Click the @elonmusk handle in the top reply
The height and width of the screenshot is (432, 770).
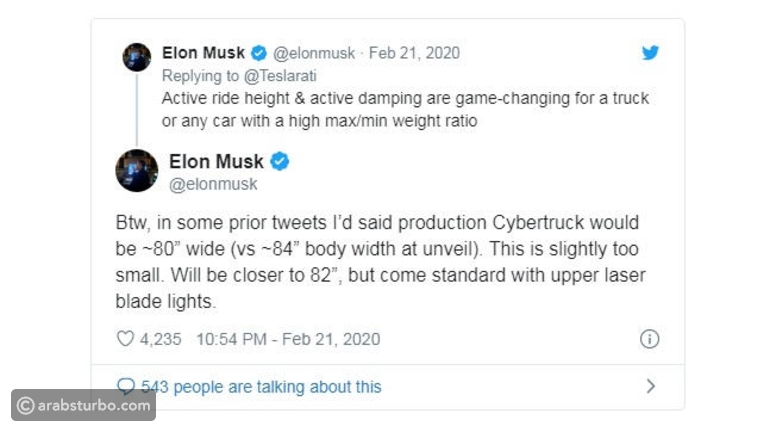(314, 53)
